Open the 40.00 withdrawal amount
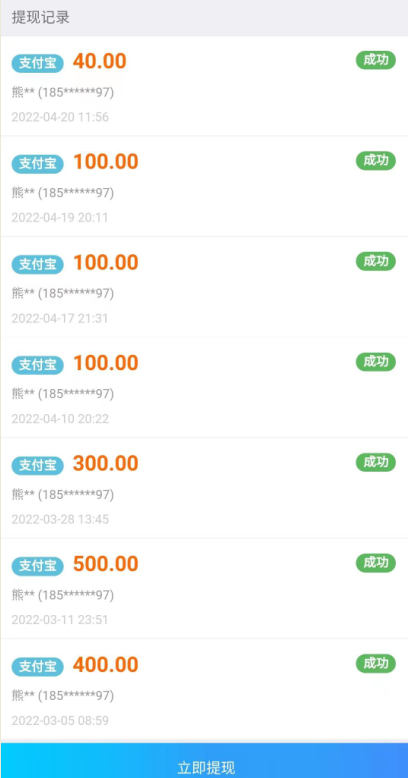The width and height of the screenshot is (408, 778). point(100,62)
